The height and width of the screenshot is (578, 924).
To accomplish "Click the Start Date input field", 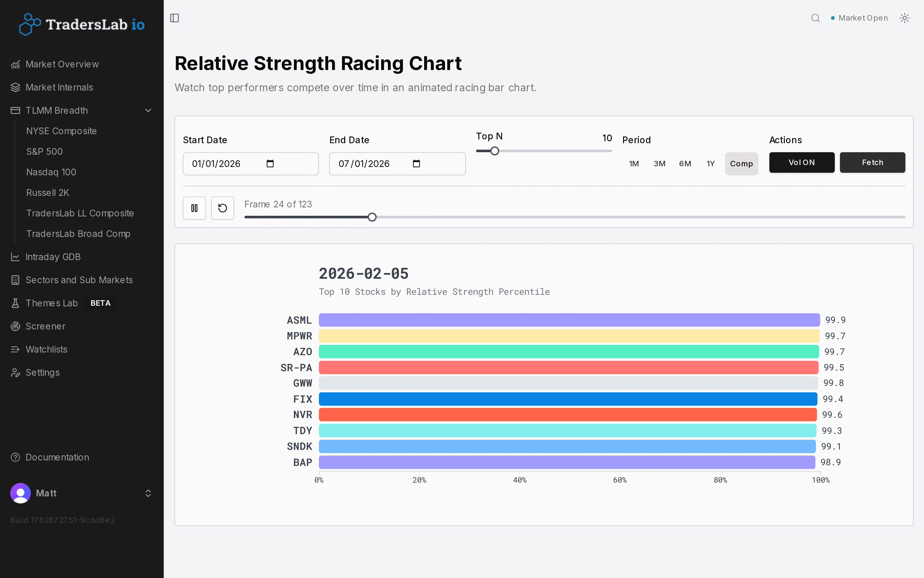I will 251,164.
